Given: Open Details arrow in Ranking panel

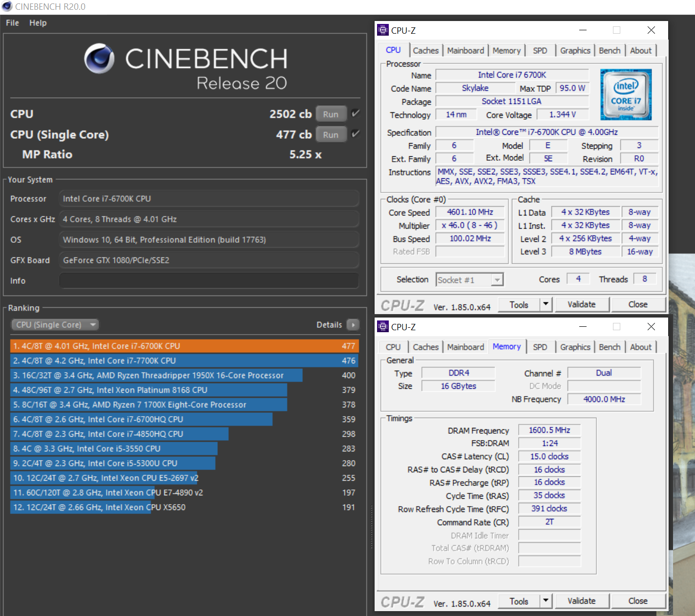Looking at the screenshot, I should click(353, 325).
